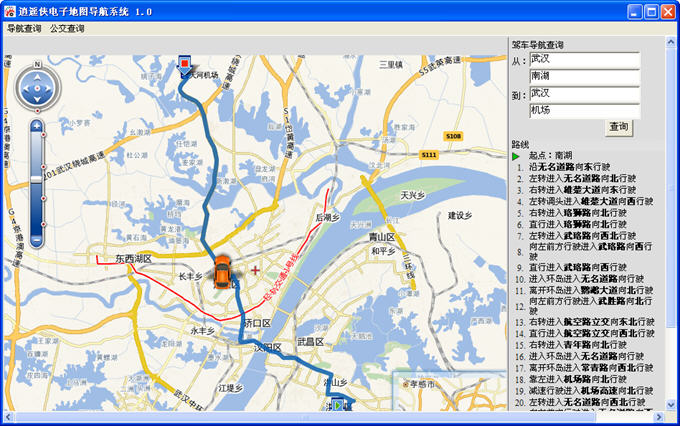Click the S108 road shield on the map

click(453, 136)
